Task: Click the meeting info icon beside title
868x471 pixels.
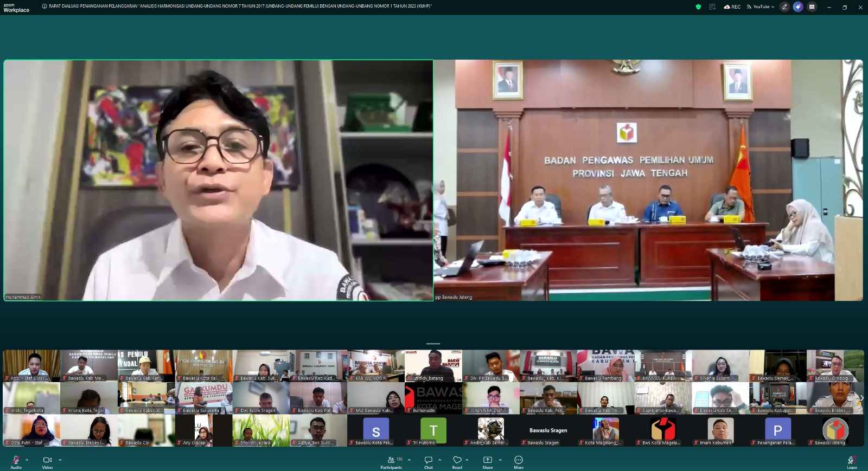Action: 44,7
